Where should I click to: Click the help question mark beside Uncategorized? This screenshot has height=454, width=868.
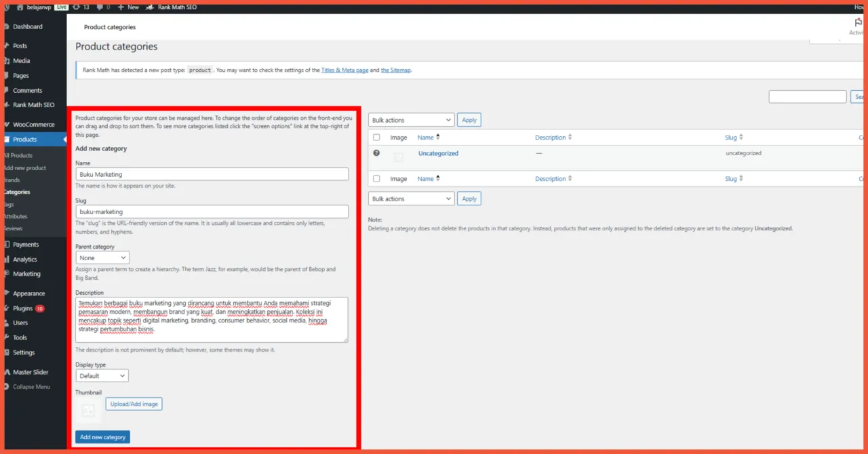376,153
